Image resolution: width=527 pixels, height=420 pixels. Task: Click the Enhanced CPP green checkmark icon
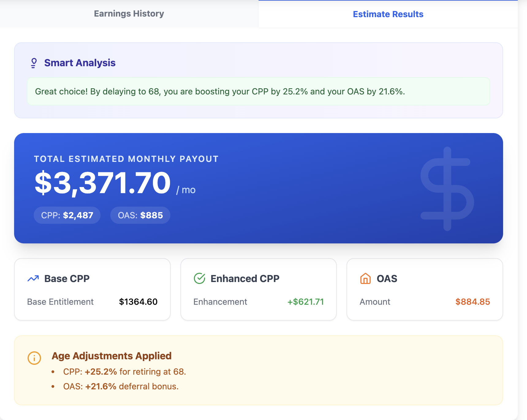[x=199, y=278]
